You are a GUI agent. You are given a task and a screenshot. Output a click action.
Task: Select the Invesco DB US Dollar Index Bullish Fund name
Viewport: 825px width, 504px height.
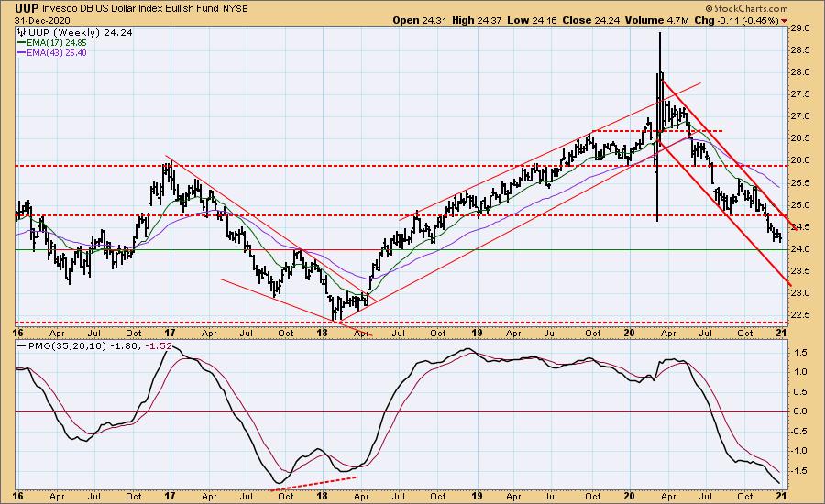pos(130,9)
